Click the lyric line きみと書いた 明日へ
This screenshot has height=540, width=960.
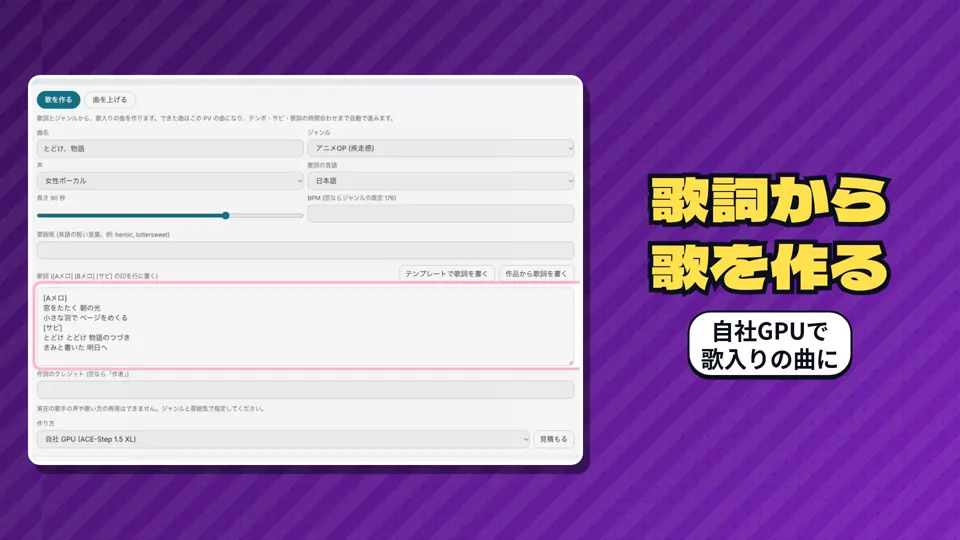(75, 347)
